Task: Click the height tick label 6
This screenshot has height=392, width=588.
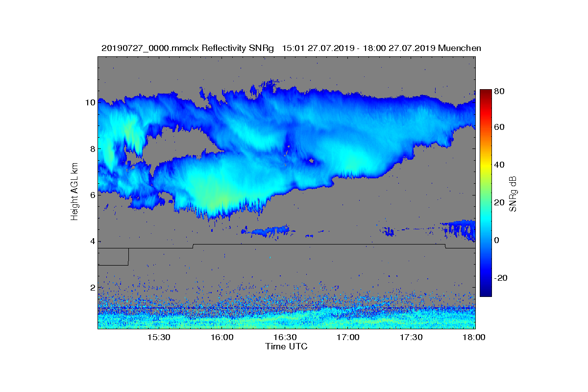Action: pyautogui.click(x=92, y=195)
